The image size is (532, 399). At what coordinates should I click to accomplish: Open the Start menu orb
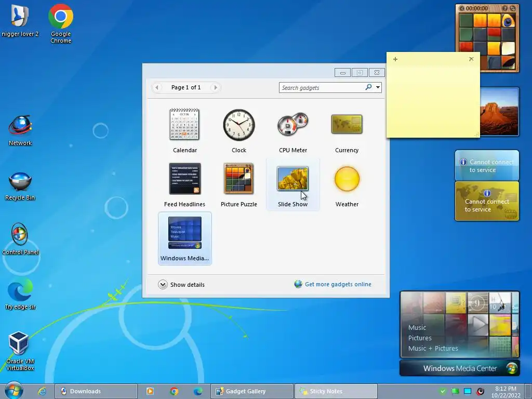(x=14, y=391)
